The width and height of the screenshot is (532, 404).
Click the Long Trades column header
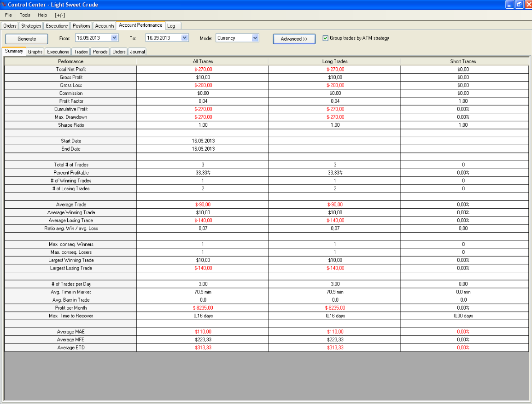pyautogui.click(x=334, y=61)
